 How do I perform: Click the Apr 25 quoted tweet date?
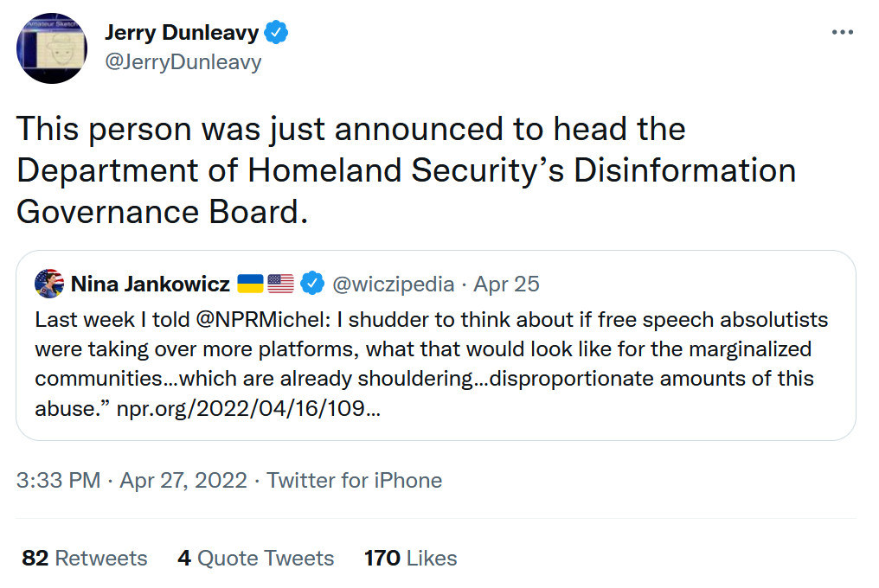506,284
